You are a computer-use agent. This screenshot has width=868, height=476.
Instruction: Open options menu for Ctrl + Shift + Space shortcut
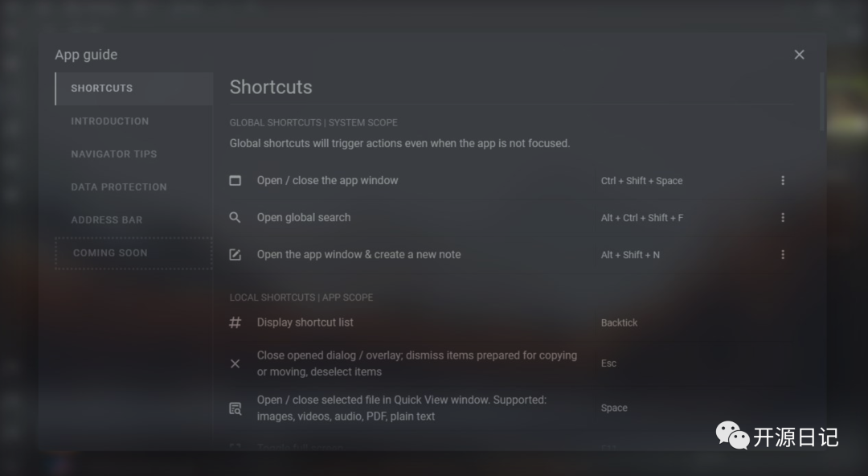783,181
